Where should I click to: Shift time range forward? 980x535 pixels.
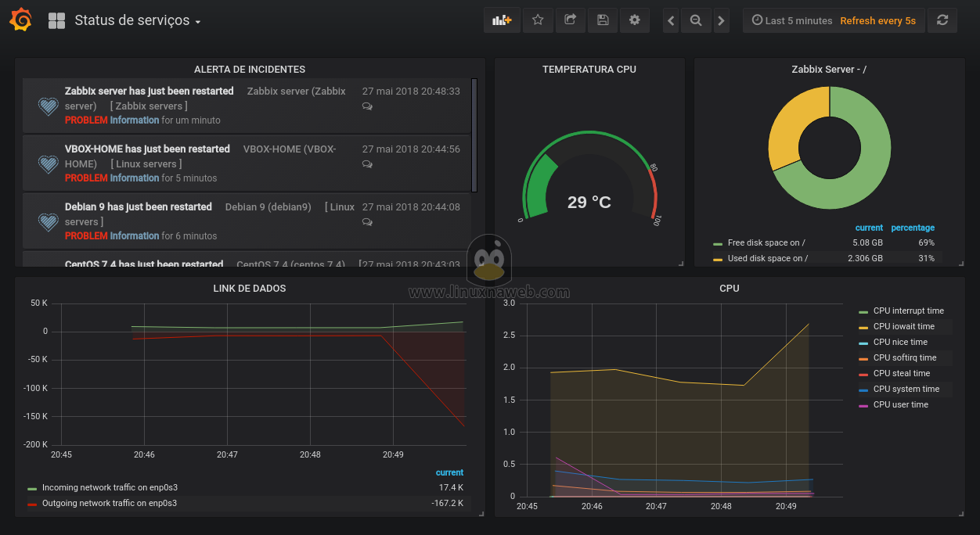pos(721,21)
